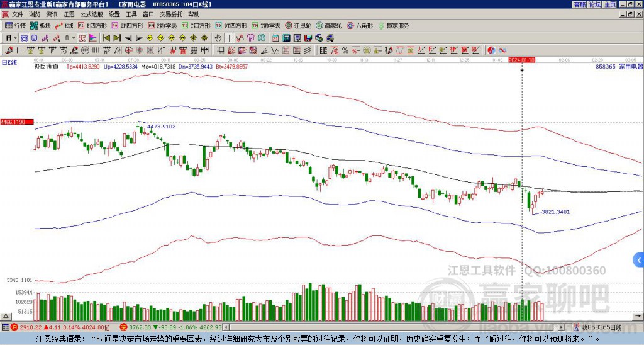Click the 主页 homepage button
Viewport: 644px width, 345px height.
[610, 4]
